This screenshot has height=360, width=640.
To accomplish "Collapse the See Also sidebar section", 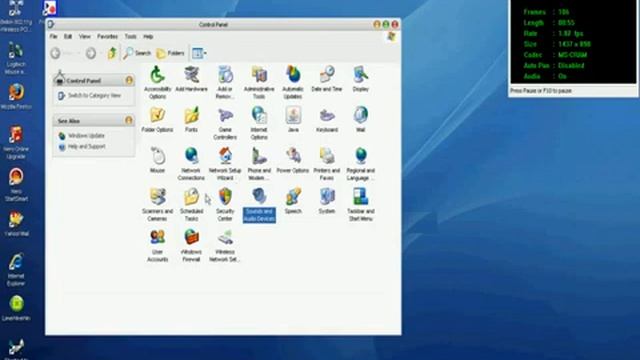I will tap(129, 120).
